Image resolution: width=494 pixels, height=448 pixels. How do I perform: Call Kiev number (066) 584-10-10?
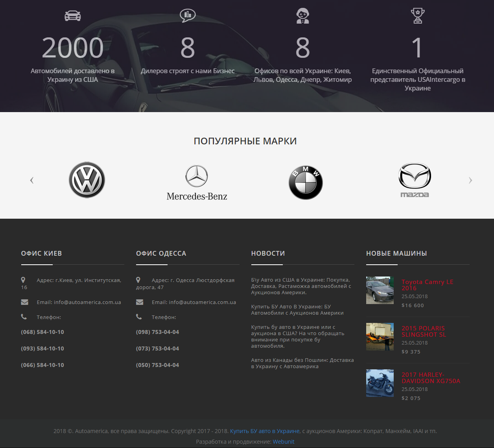42,365
